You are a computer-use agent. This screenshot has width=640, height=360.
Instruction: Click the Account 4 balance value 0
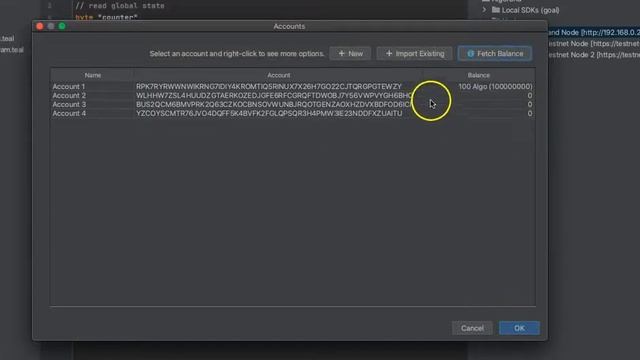click(529, 113)
